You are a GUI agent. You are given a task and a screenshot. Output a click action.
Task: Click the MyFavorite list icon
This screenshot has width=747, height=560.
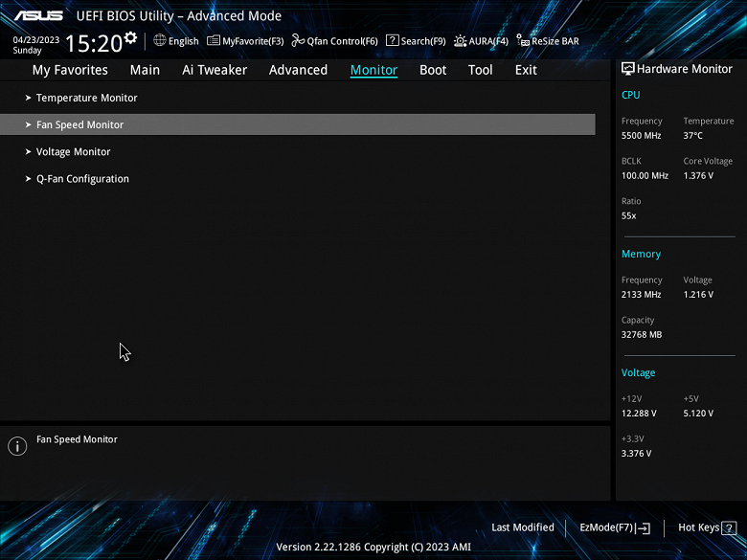pos(214,40)
